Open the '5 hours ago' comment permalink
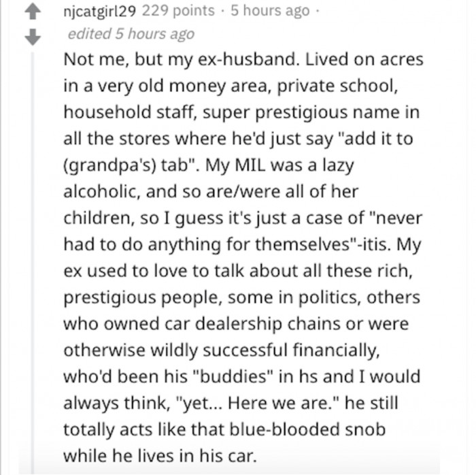The height and width of the screenshot is (475, 476). [270, 11]
